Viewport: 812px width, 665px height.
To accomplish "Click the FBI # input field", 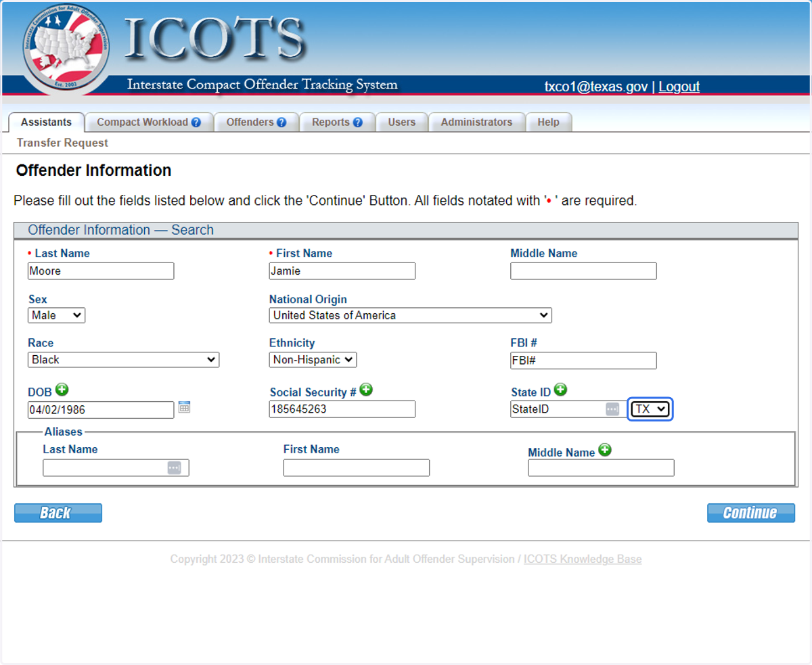I will coord(583,361).
